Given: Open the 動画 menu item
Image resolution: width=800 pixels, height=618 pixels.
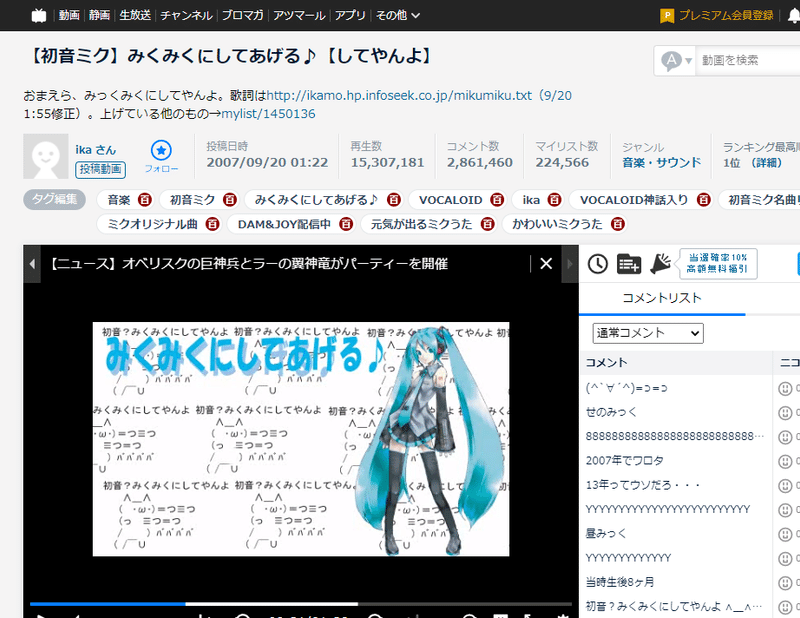Looking at the screenshot, I should [69, 15].
